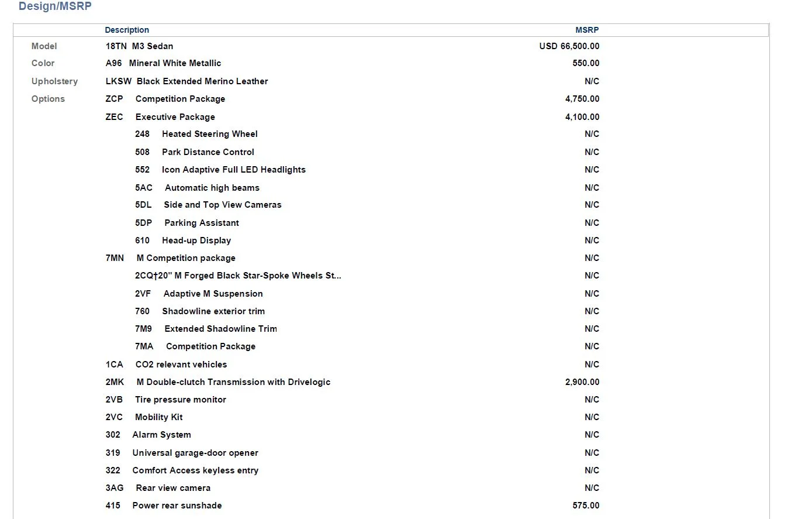Click ZEC Executive Package row
The width and height of the screenshot is (812, 519).
160,117
